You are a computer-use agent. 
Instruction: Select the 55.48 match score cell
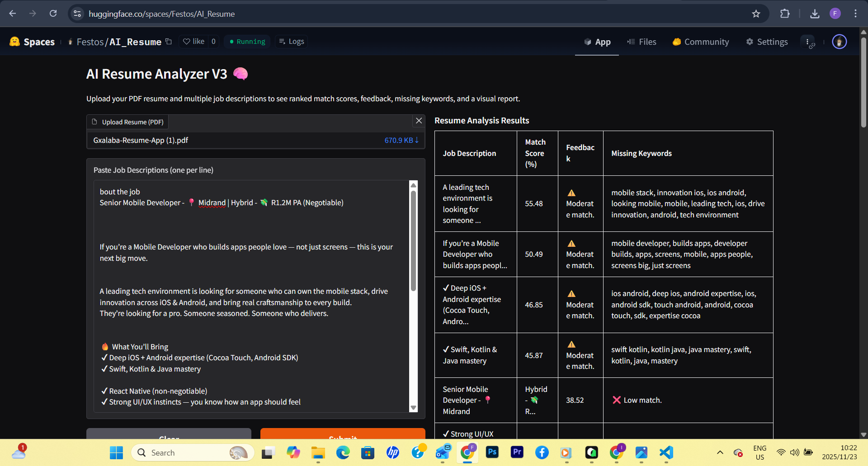coord(537,203)
